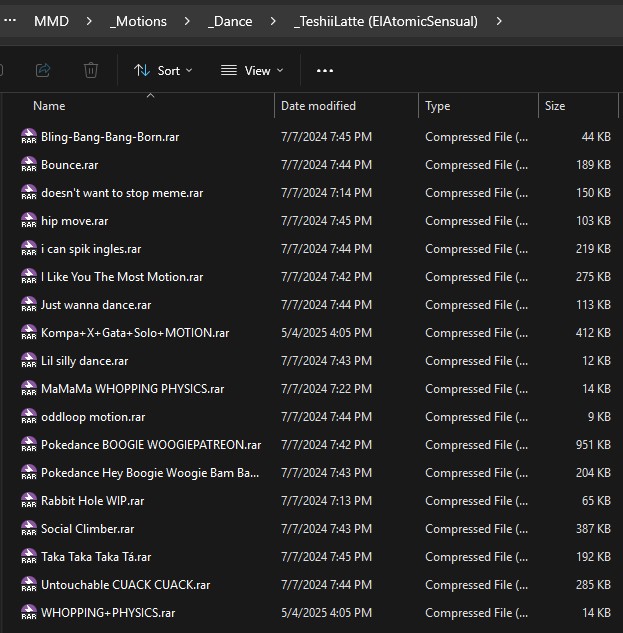
Task: Click the RAR icon of oddloop motion.rar
Action: tap(29, 416)
